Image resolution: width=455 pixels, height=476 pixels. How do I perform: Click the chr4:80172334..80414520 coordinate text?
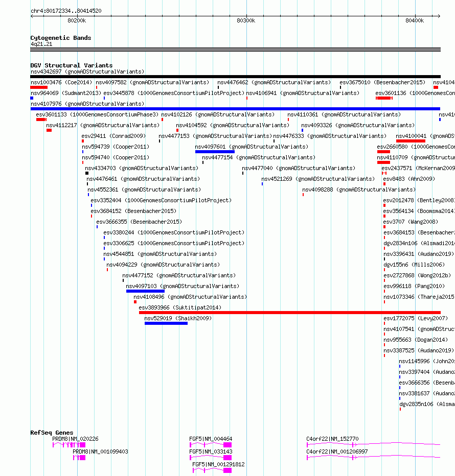pyautogui.click(x=66, y=11)
